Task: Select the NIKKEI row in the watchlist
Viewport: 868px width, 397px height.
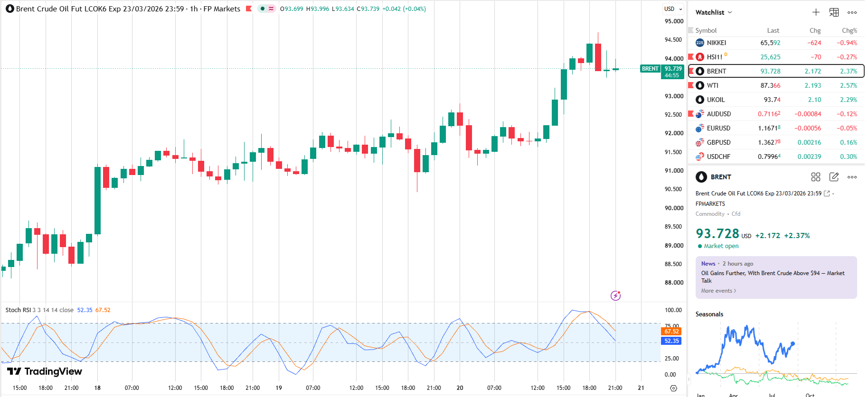Action: pos(776,43)
